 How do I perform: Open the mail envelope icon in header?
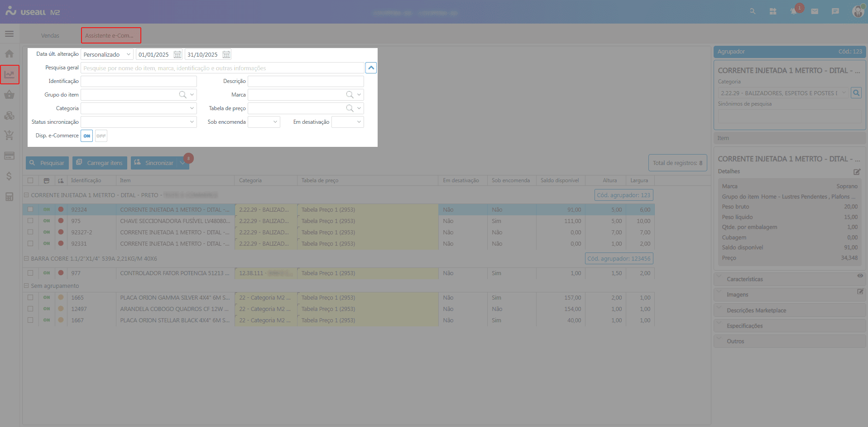[815, 11]
